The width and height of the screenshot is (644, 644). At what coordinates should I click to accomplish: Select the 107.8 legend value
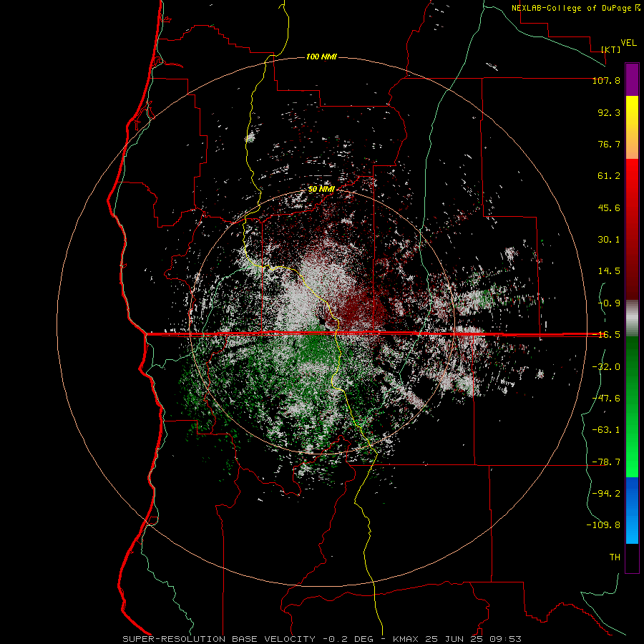pyautogui.click(x=606, y=80)
